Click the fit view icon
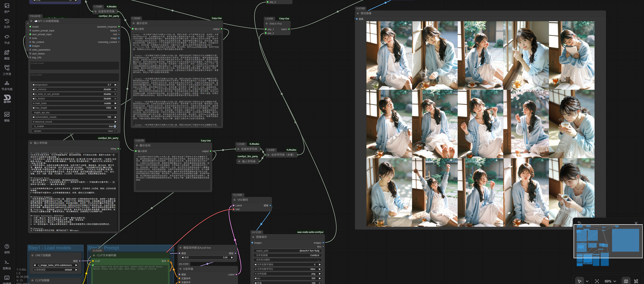 (597, 281)
